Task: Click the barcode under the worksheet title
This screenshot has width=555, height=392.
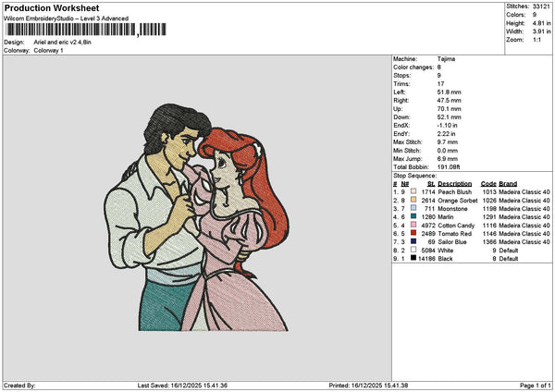Action: 86,30
